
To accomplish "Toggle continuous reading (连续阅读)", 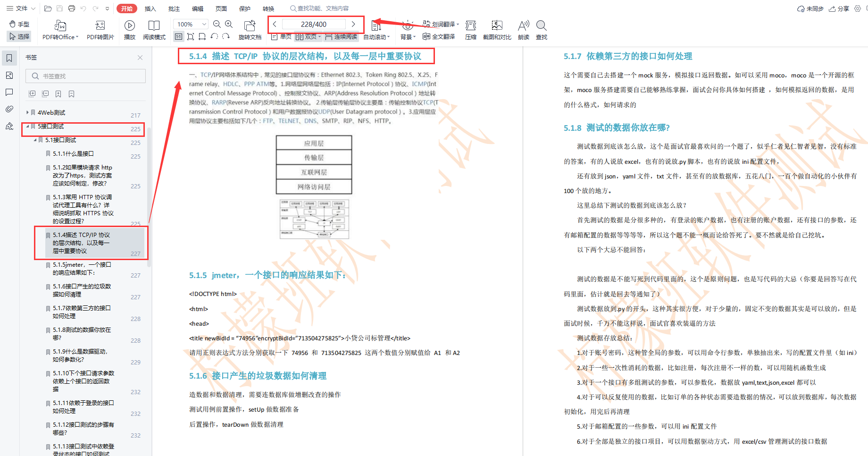I will point(341,36).
